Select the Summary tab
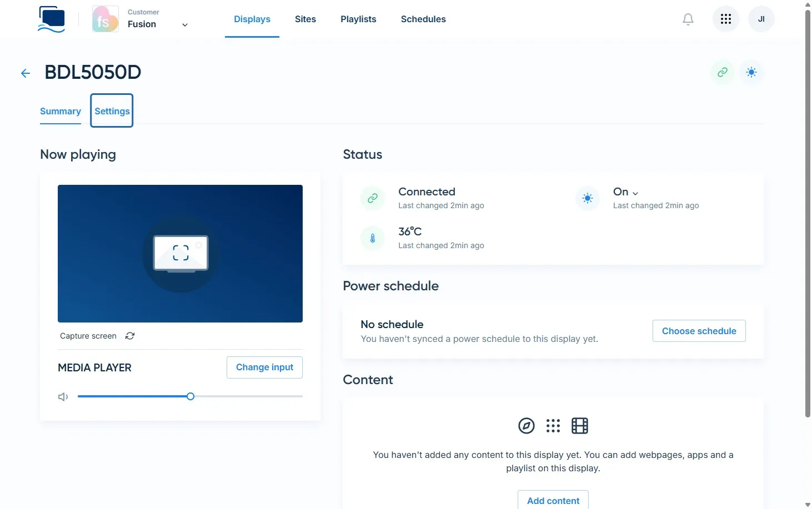The height and width of the screenshot is (509, 812). (x=61, y=111)
